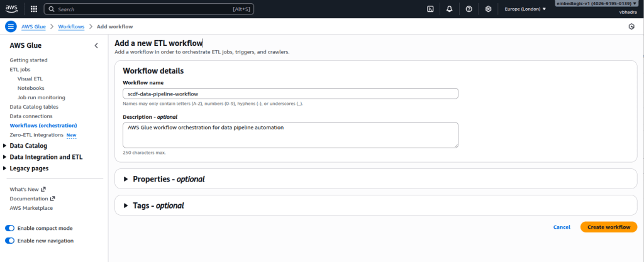Screen dimensions: 644x262
Task: Click the Create workflow button
Action: 608,227
